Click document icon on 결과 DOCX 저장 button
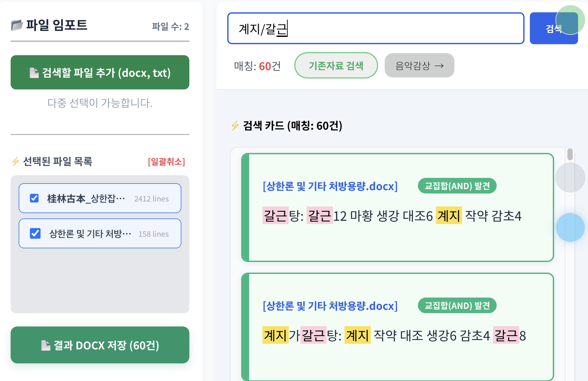Screen dimensions: 588x381 46,345
